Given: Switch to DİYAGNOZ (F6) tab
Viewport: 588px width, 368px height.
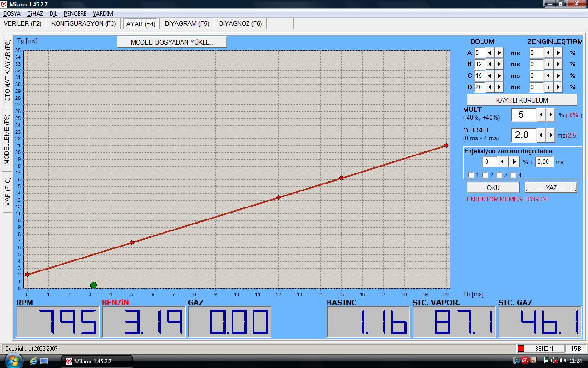Looking at the screenshot, I should point(240,23).
